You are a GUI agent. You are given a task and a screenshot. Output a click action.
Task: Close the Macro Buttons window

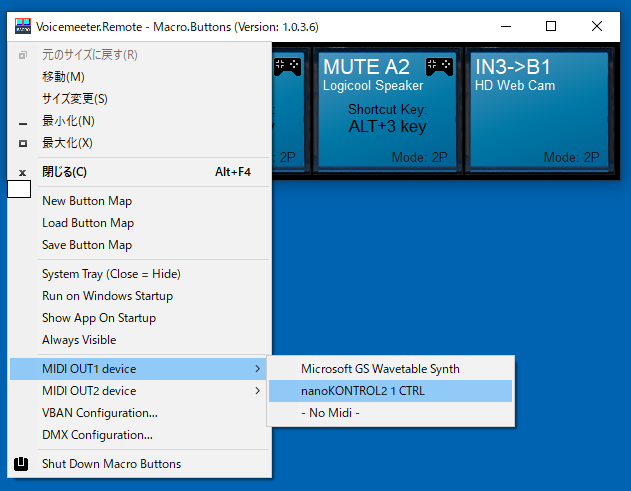597,27
